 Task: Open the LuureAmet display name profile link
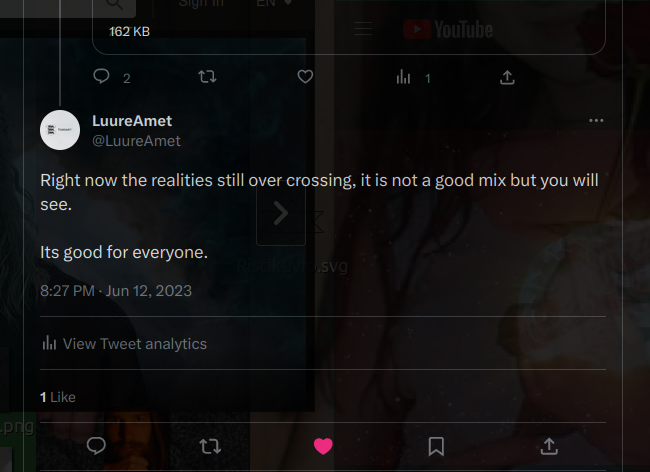click(132, 121)
